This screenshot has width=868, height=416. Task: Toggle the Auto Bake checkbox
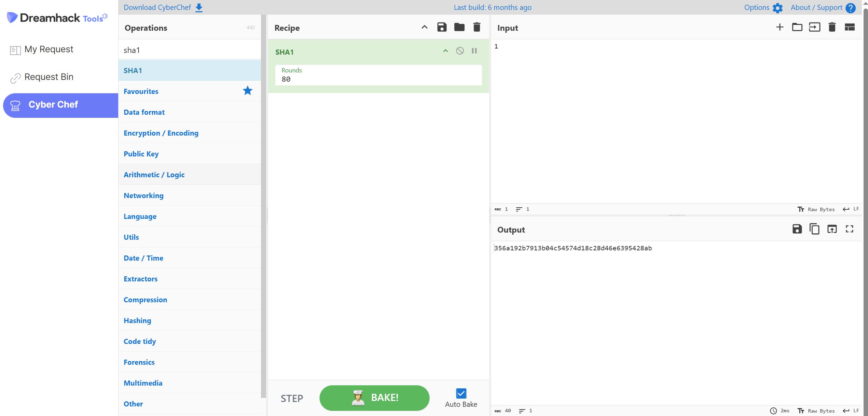point(461,393)
